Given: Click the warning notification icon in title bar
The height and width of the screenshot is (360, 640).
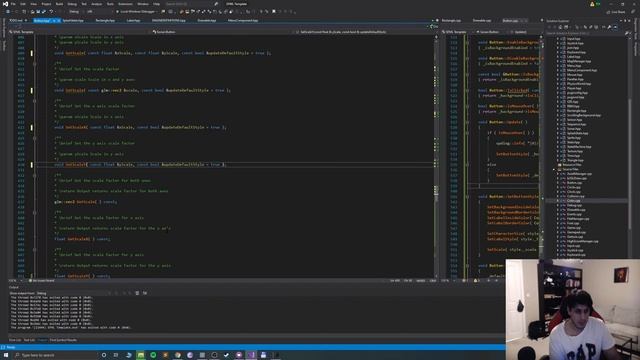Looking at the screenshot, I should (x=592, y=4).
